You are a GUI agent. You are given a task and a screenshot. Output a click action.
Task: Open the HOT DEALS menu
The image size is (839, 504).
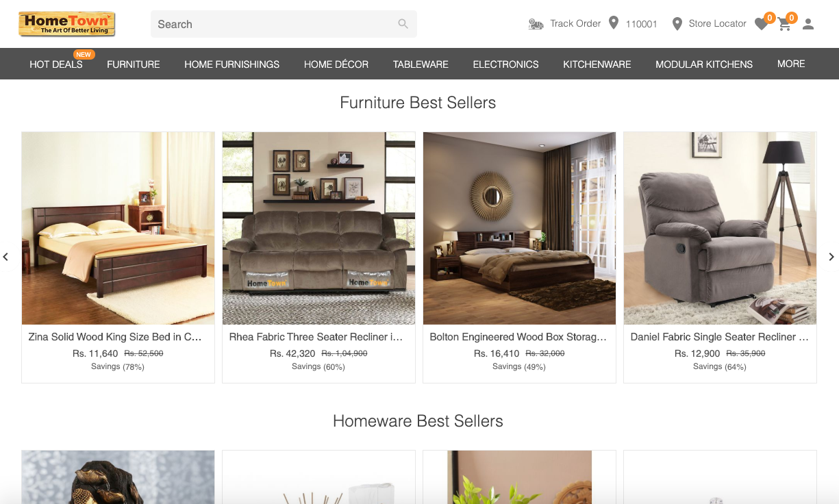[x=56, y=64]
